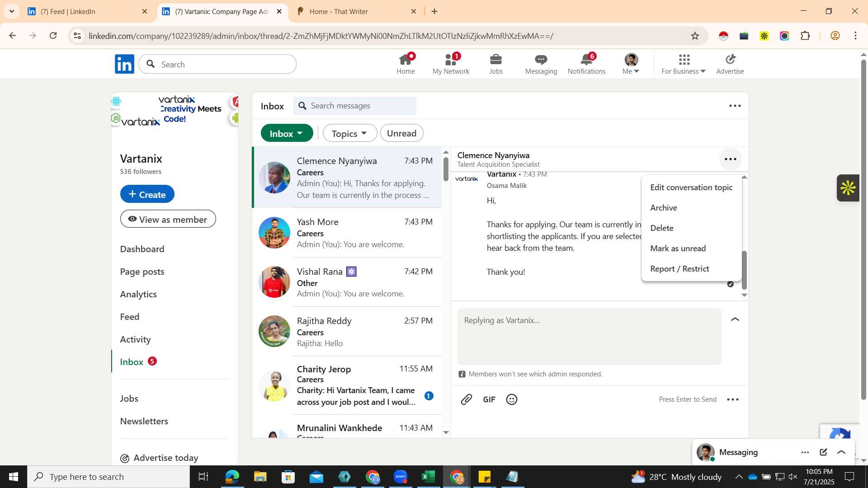Open Newsletters in the sidebar

(x=144, y=421)
